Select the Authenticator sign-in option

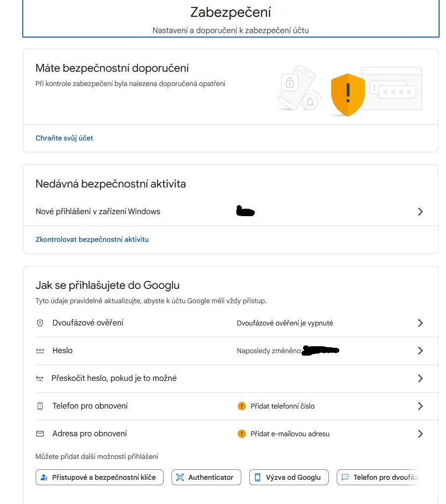coord(206,477)
